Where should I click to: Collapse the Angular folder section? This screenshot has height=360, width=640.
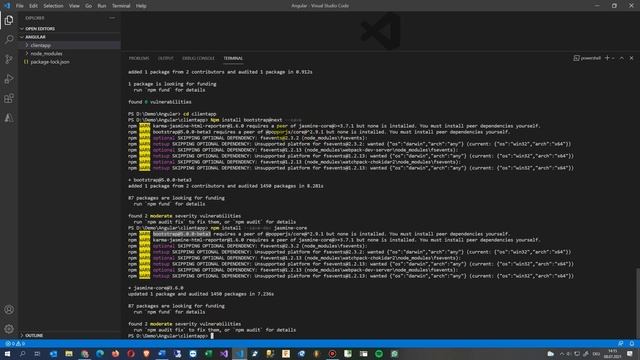point(70,37)
